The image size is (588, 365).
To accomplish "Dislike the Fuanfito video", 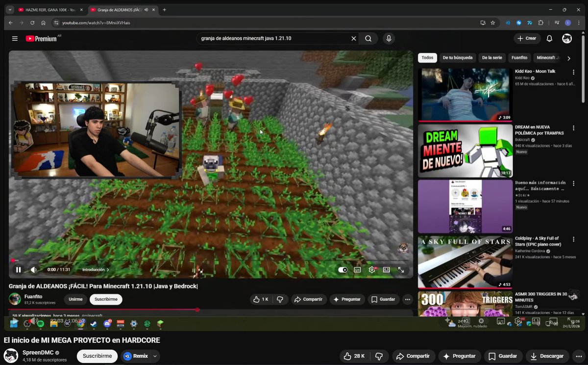I will click(280, 299).
